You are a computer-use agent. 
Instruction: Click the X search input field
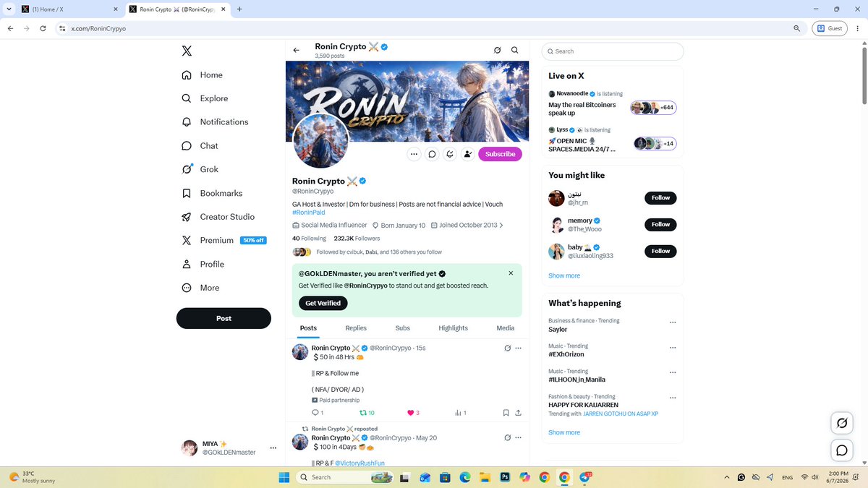[x=612, y=51]
